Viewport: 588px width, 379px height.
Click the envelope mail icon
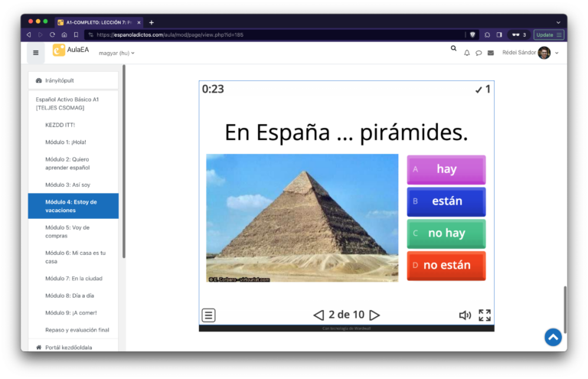491,53
